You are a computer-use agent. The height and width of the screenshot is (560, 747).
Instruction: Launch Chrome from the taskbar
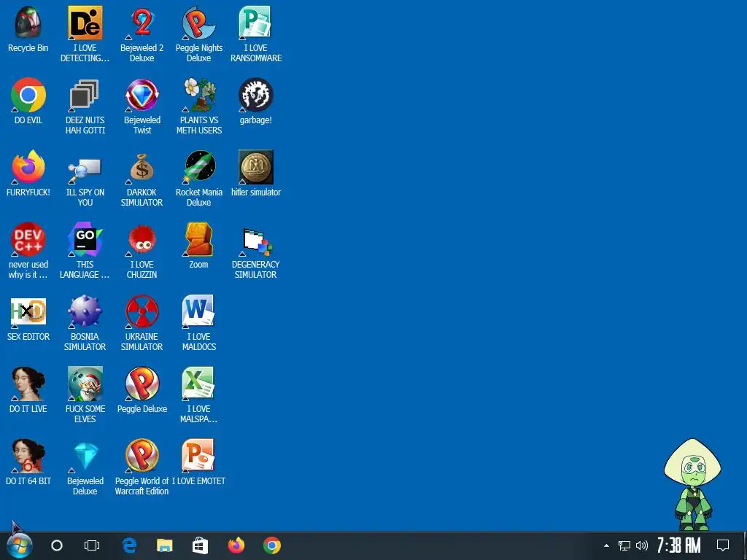pos(272,545)
